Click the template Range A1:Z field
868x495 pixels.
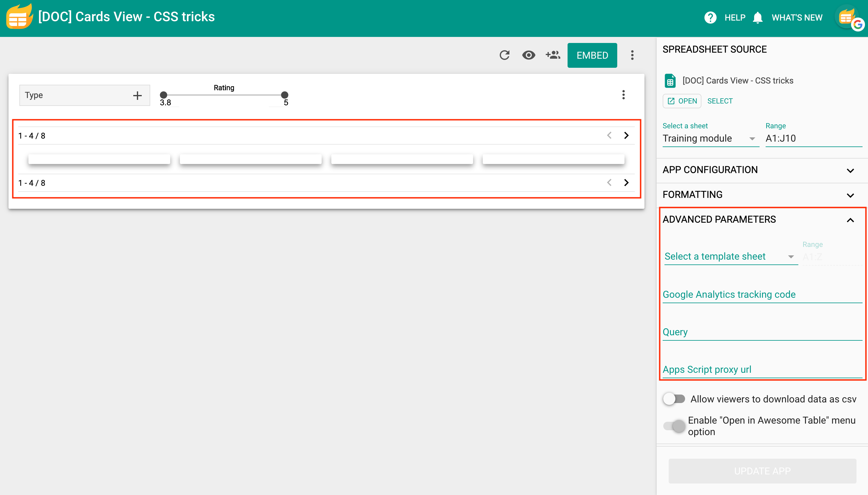pos(832,257)
